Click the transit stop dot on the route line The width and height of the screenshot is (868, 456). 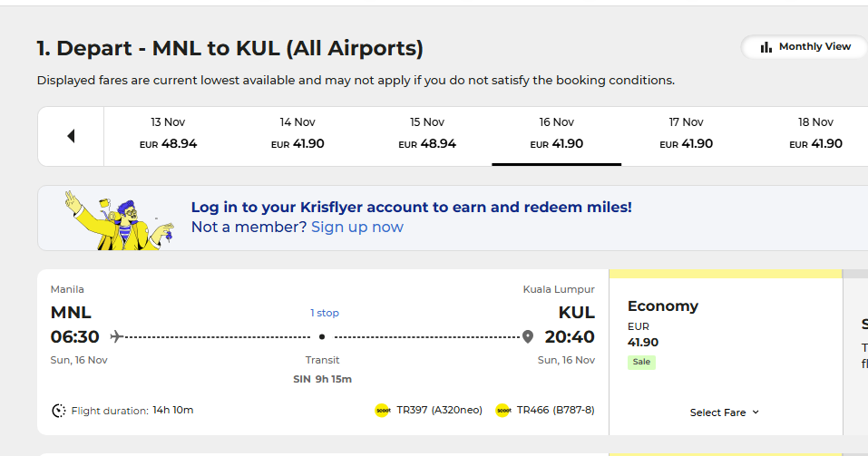[322, 336]
